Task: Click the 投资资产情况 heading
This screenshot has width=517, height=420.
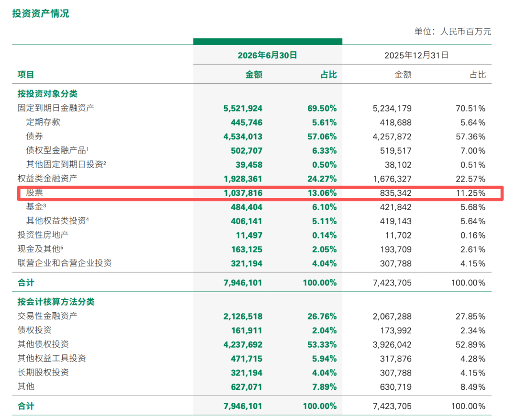Action: pyautogui.click(x=41, y=13)
